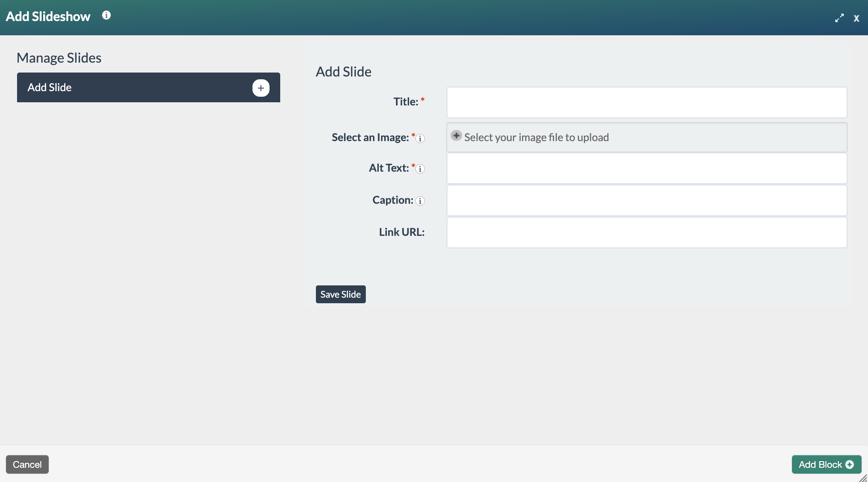Focus the Caption input field
The width and height of the screenshot is (868, 482).
click(x=647, y=201)
